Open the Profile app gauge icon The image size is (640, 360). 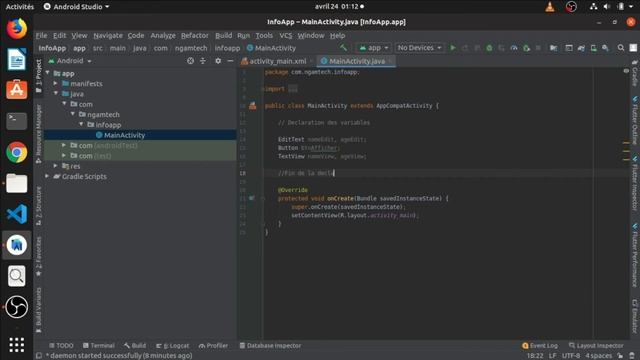514,48
